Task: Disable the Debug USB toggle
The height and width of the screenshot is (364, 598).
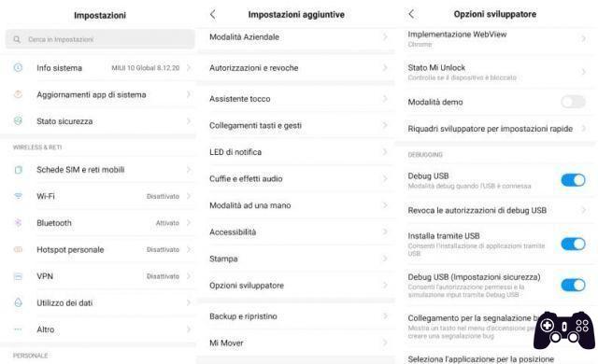Action: (x=573, y=180)
